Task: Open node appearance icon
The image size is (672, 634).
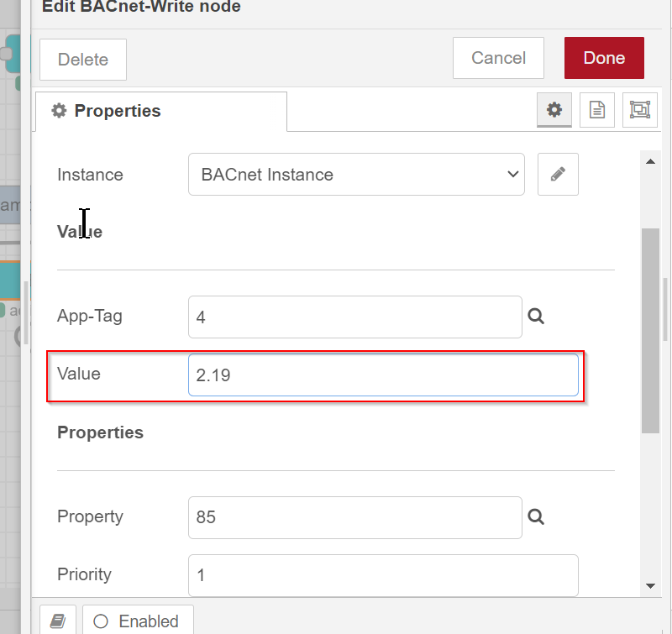Action: [x=639, y=110]
